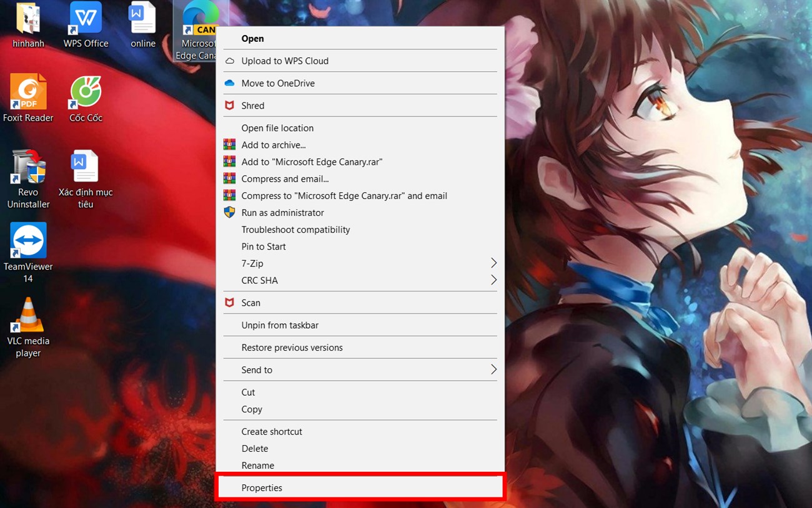This screenshot has width=812, height=508.
Task: Choose Copy from context menu
Action: (360, 409)
